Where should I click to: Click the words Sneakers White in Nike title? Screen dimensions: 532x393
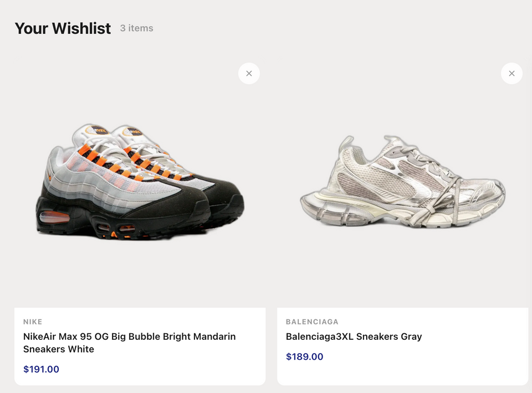pyautogui.click(x=59, y=349)
